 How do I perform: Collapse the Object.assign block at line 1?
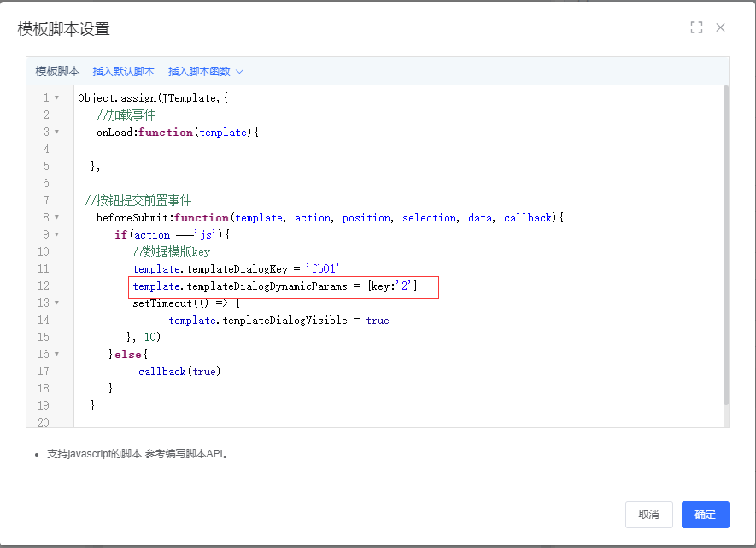click(56, 98)
